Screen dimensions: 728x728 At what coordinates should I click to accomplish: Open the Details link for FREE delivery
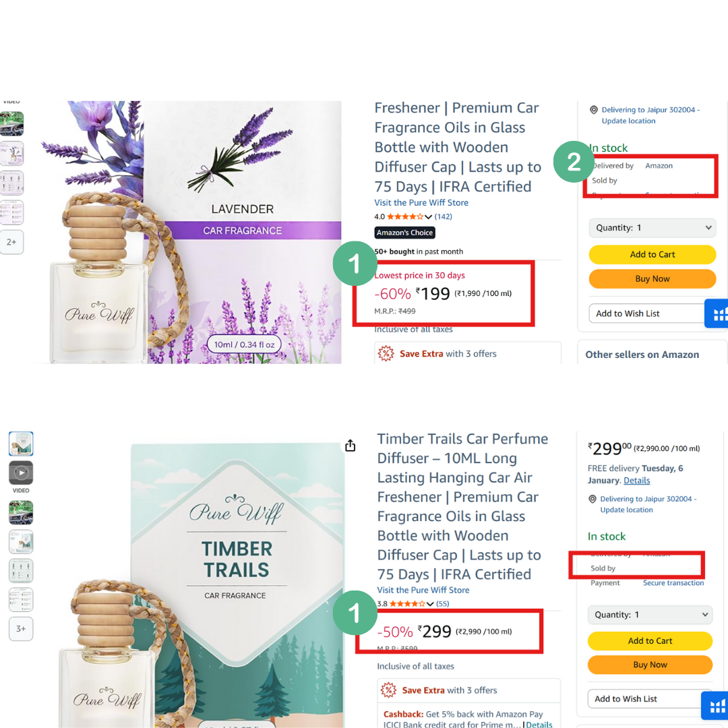click(x=636, y=481)
